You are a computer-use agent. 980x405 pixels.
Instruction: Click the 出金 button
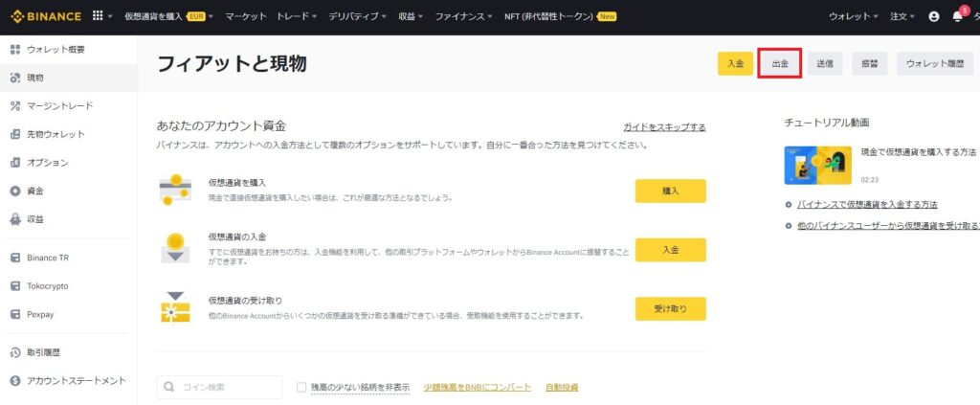coord(780,64)
